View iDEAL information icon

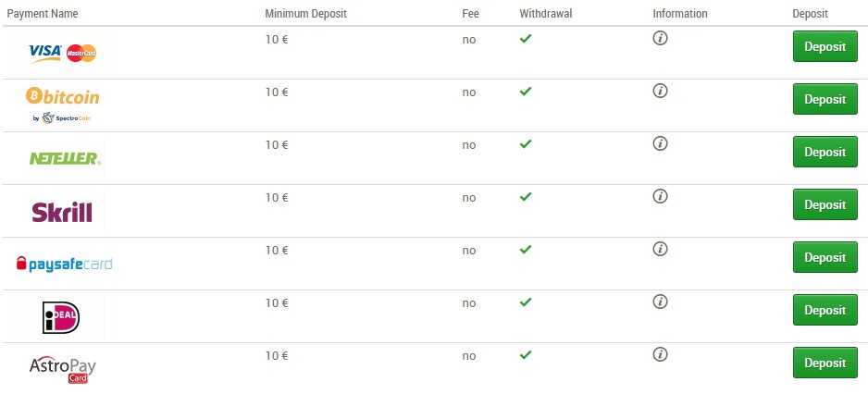(x=660, y=302)
